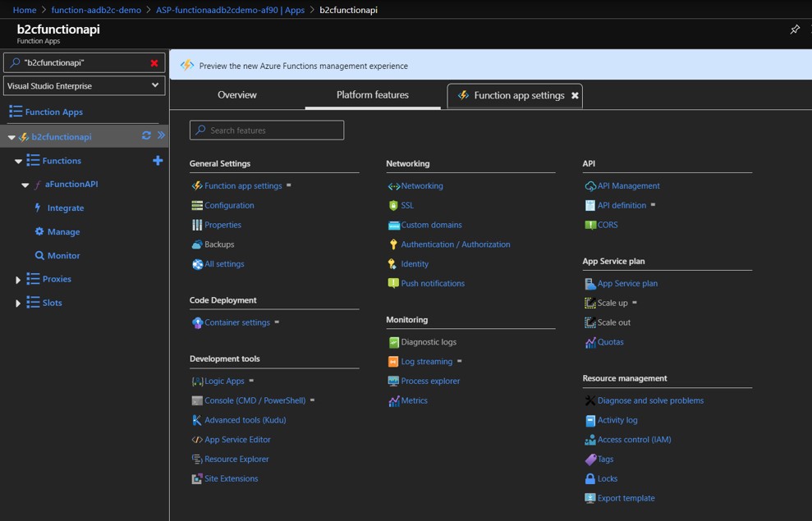Open Access control (IAM) link
The height and width of the screenshot is (521, 812).
tap(635, 440)
